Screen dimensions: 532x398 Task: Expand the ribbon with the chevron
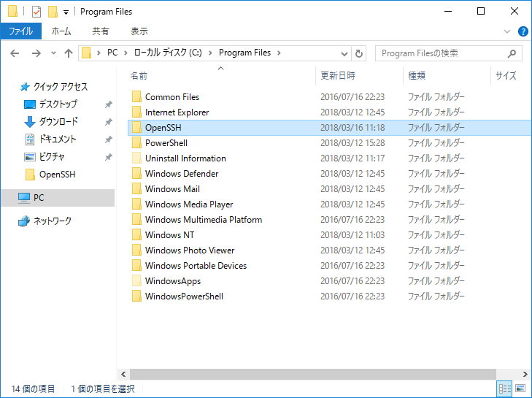coord(507,31)
